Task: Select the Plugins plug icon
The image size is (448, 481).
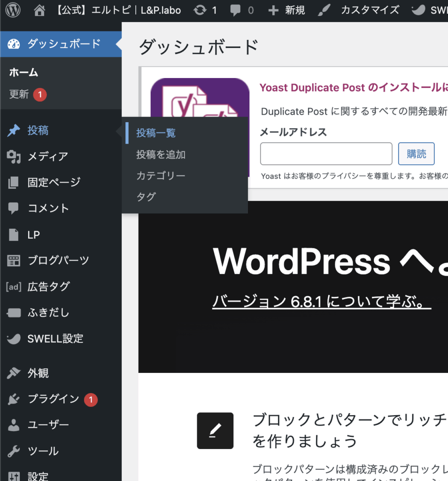Action: point(14,399)
